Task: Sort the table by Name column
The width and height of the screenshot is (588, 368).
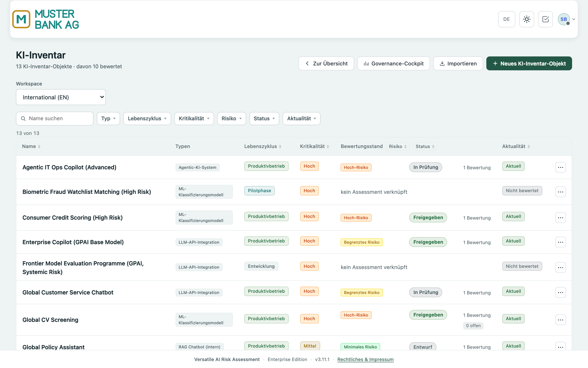Action: pos(31,146)
